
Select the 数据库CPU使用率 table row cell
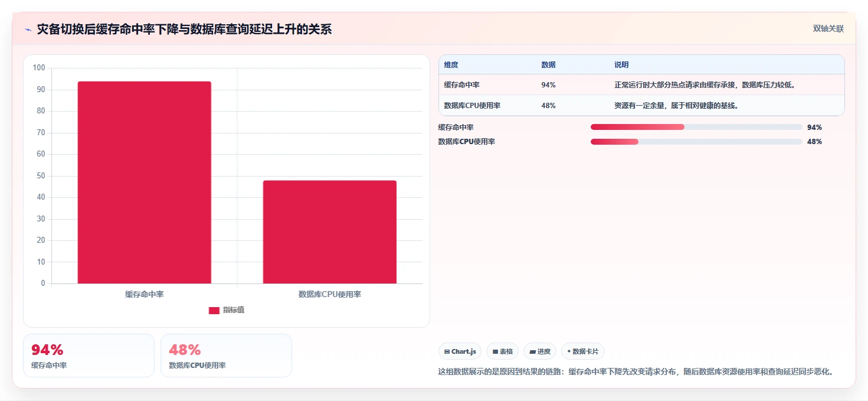473,106
